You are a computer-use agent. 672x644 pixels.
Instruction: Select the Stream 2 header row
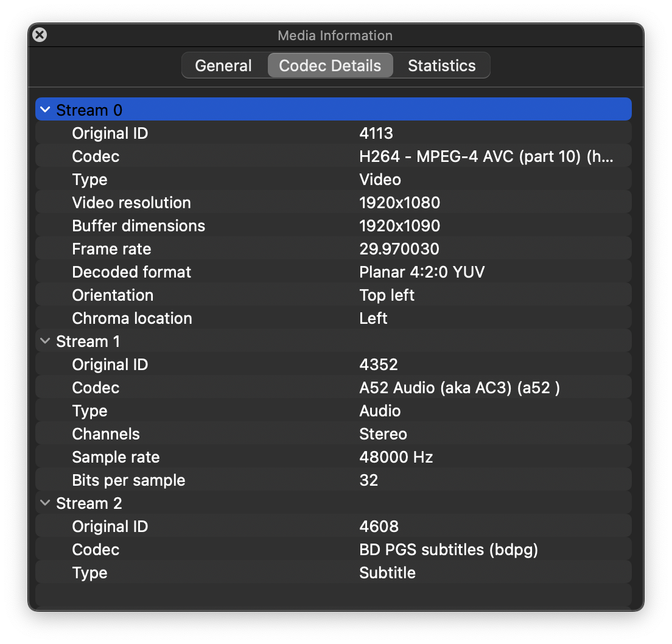[x=243, y=503]
